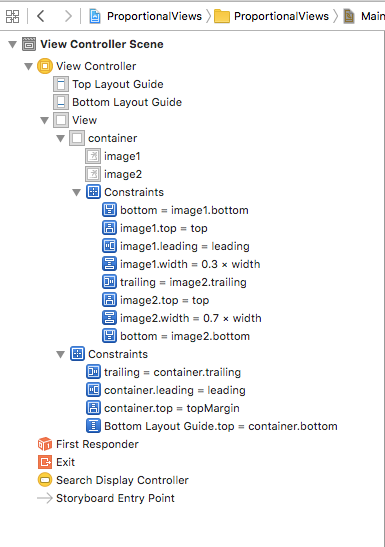The image size is (385, 547).
Task: Open the ProportionalViews folder breadcrumb
Action: (x=272, y=16)
